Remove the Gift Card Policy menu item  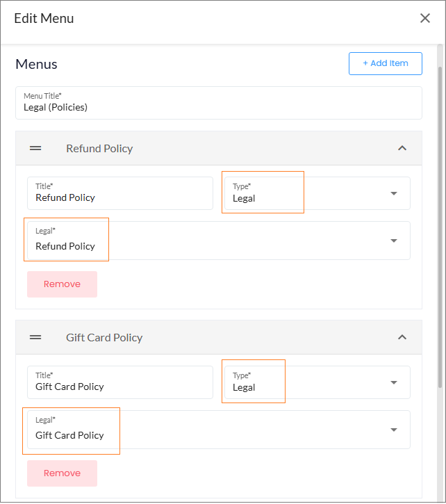pos(62,473)
